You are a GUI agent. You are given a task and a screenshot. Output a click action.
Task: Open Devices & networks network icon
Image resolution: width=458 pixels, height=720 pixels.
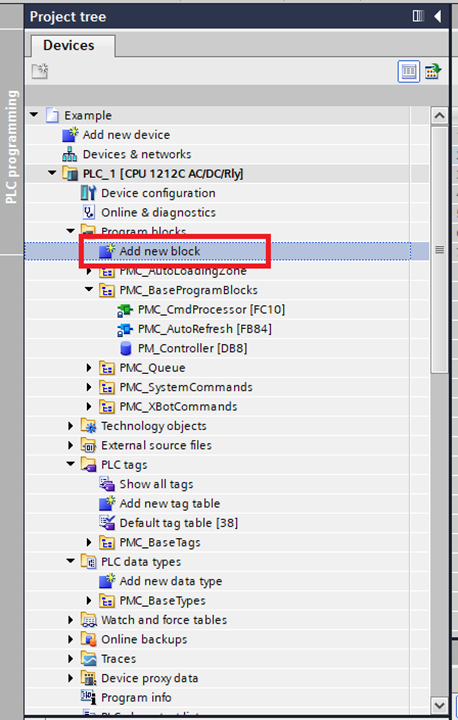pyautogui.click(x=69, y=154)
